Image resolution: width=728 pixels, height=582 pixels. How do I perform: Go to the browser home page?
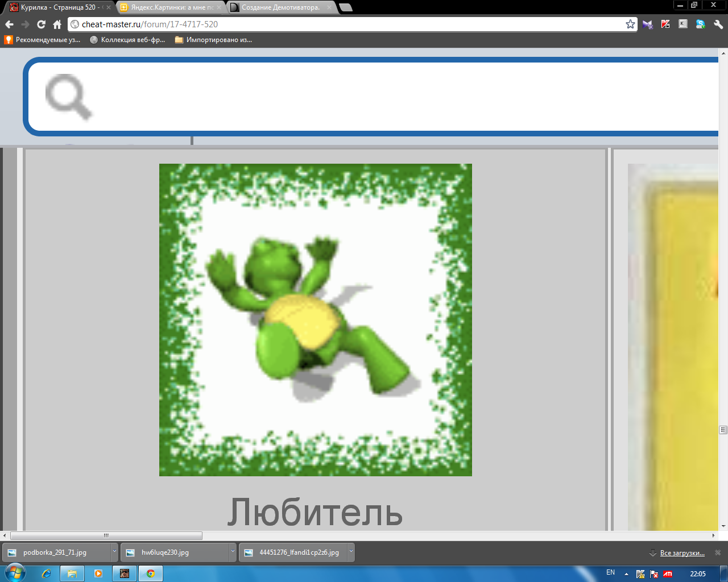coord(57,24)
